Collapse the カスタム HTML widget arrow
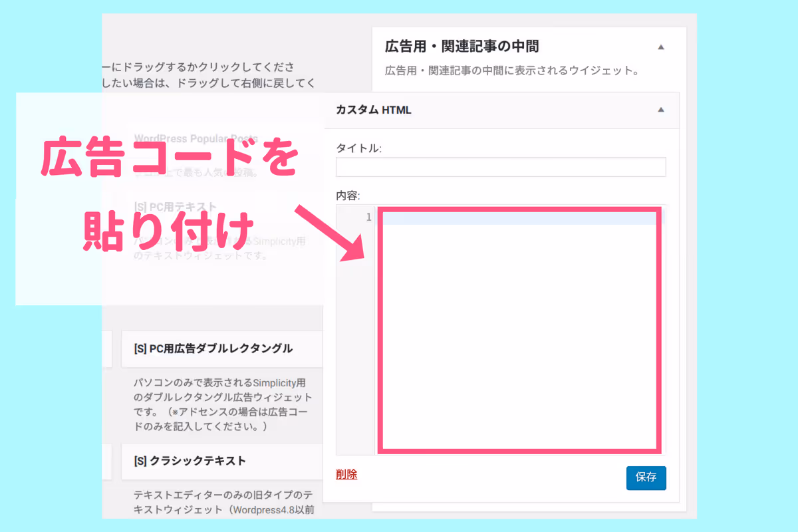This screenshot has width=798, height=532. 660,110
